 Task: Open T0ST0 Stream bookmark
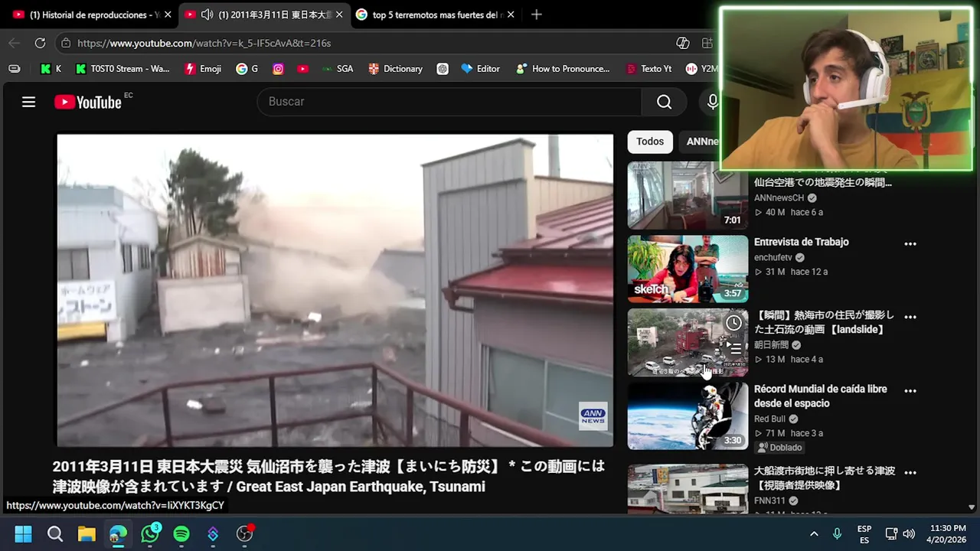(x=122, y=69)
